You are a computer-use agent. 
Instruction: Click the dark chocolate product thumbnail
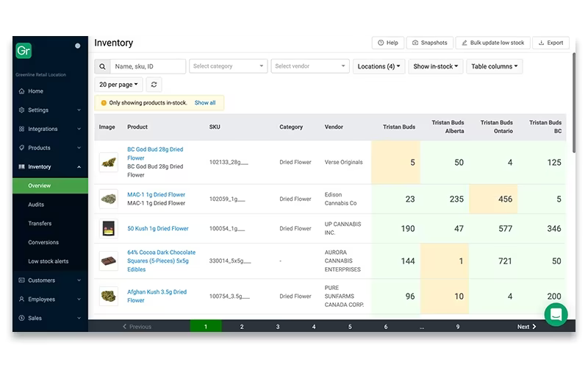(x=108, y=261)
